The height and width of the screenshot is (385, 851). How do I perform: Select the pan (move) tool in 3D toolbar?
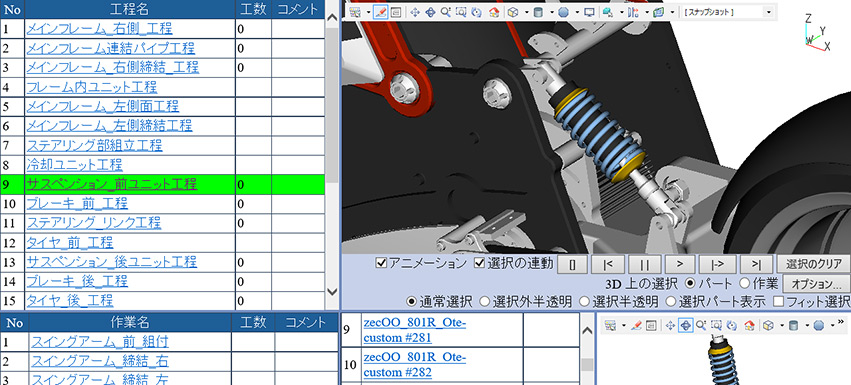coord(415,12)
